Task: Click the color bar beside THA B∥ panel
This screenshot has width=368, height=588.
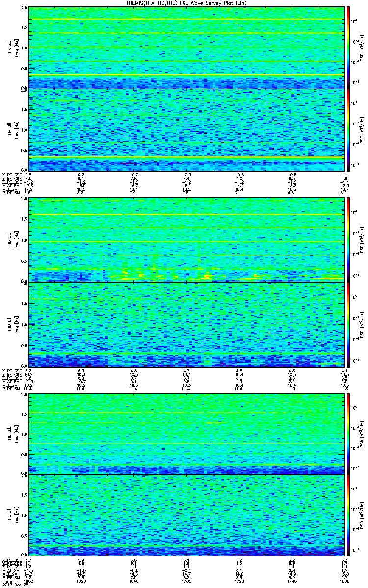Action: (x=348, y=129)
